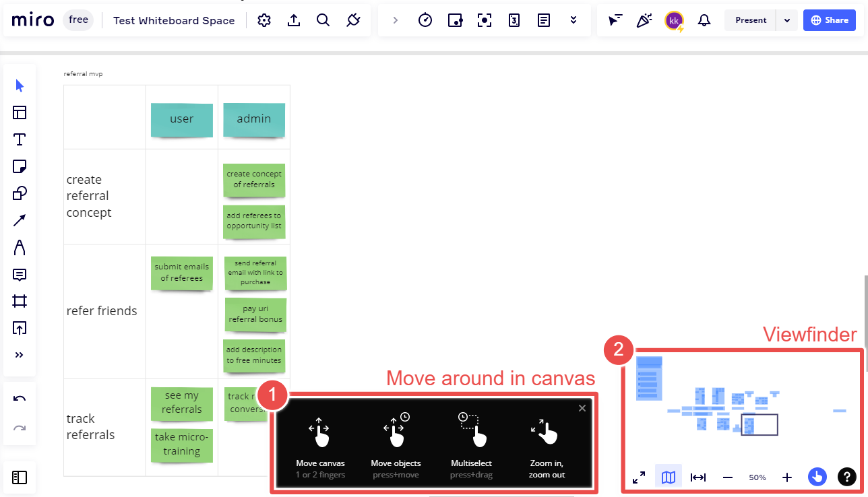Click the free plan badge
868x497 pixels.
tap(79, 20)
